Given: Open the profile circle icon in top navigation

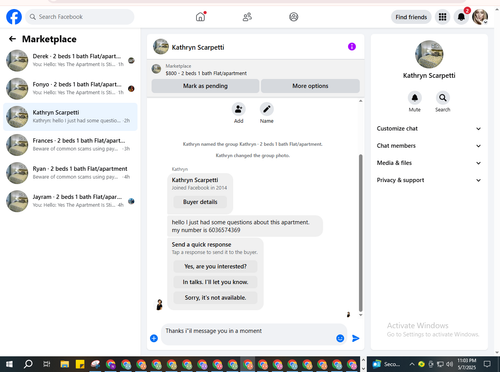Looking at the screenshot, I should (294, 17).
